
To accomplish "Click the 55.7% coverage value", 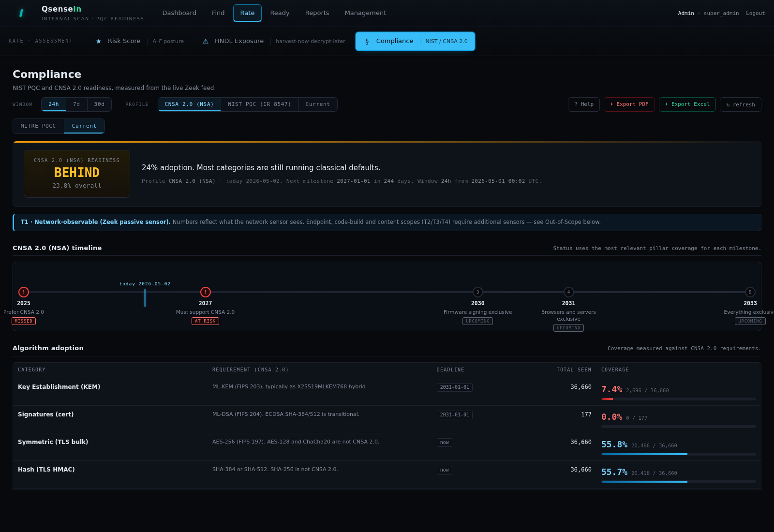I will pyautogui.click(x=614, y=472).
